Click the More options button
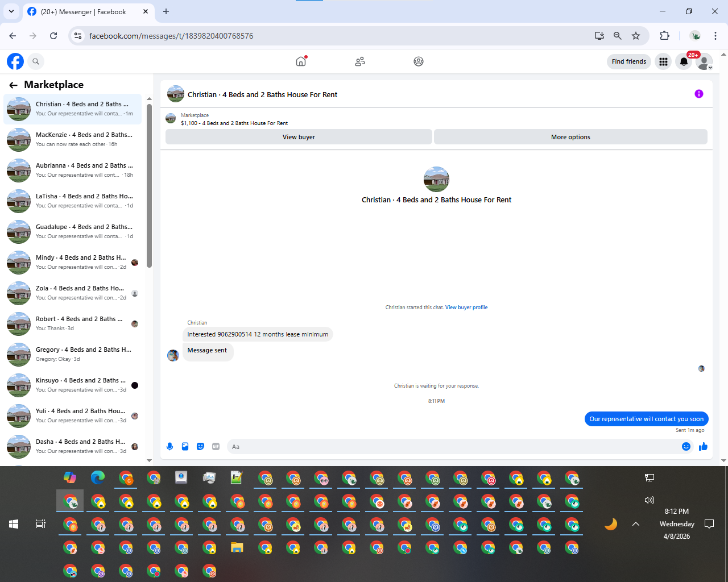 coord(570,137)
